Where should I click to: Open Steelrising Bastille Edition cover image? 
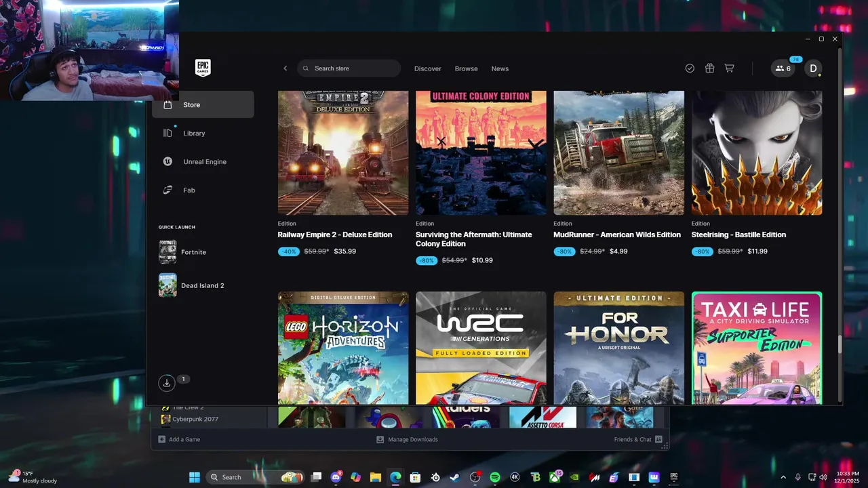[757, 152]
